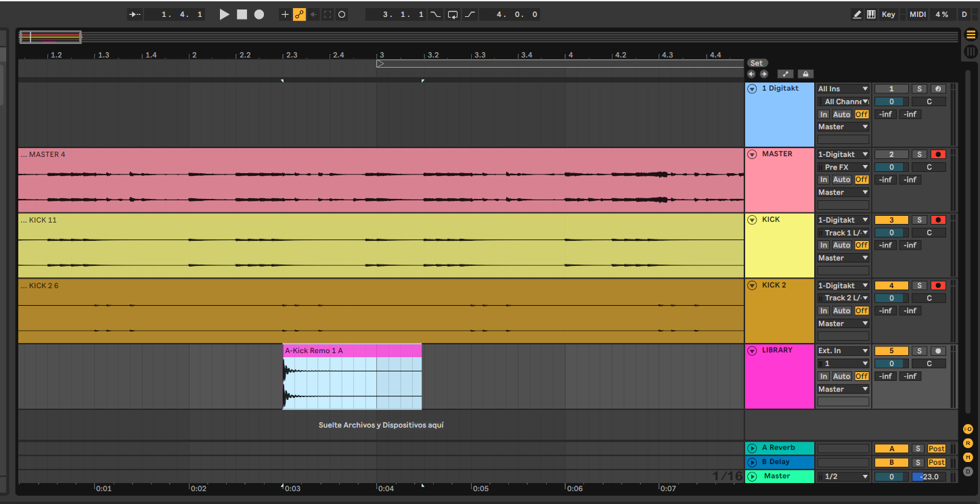Select the A-Kick Remo 1 A clip
Viewport: 980px width, 504px height.
click(x=352, y=350)
